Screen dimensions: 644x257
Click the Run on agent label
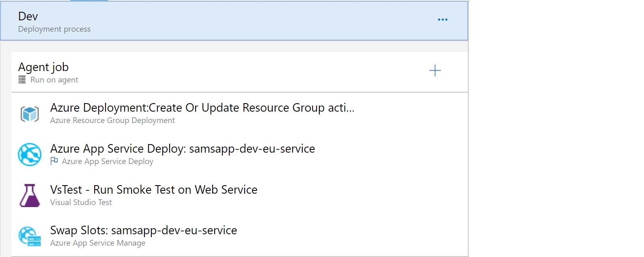(54, 80)
